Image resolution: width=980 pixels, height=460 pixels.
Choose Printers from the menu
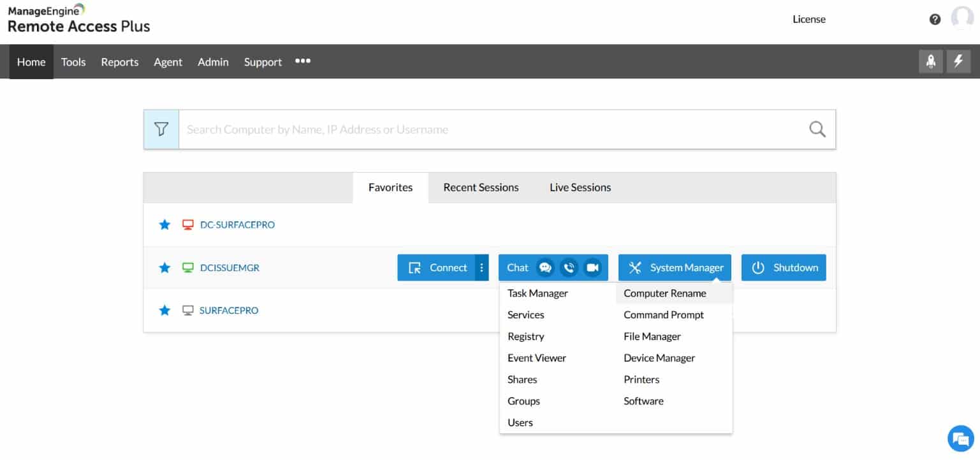641,380
